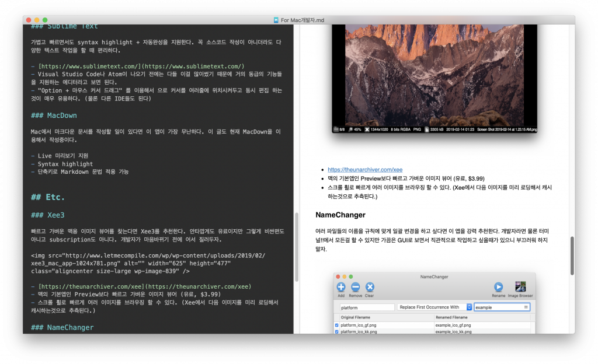Click the window title For Mac개발자.md

[303, 20]
